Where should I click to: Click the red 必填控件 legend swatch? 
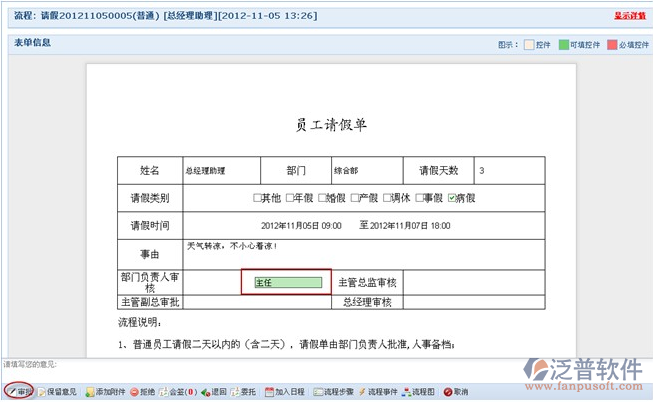click(x=612, y=45)
